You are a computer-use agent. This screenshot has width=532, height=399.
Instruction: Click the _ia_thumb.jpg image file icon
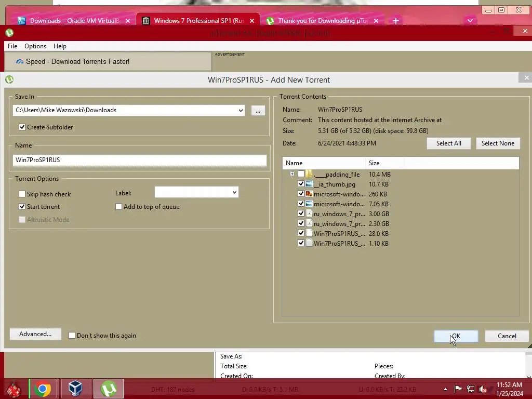pyautogui.click(x=309, y=184)
